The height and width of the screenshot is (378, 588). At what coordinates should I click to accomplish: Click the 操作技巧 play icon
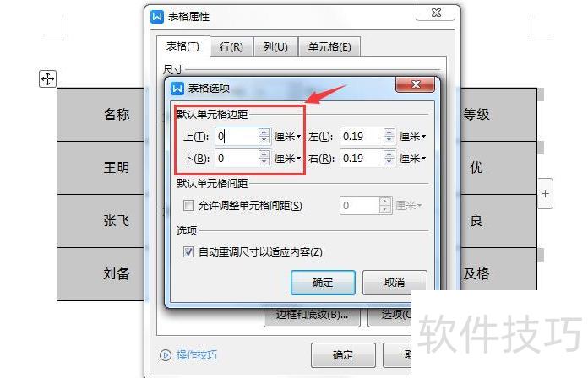click(x=165, y=354)
